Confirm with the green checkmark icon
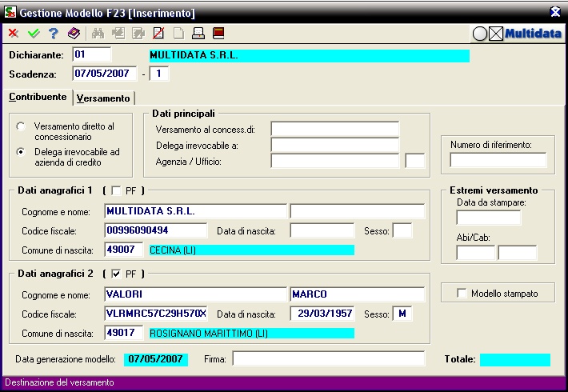The height and width of the screenshot is (392, 568). tap(34, 34)
